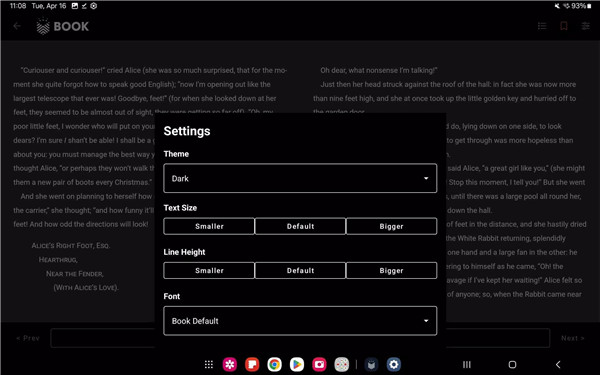
Task: Click the page progress bar at bottom
Action: [300, 338]
